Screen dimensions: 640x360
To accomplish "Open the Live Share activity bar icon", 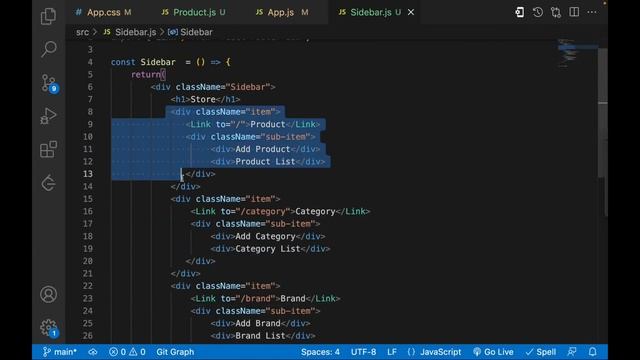I will 49,183.
